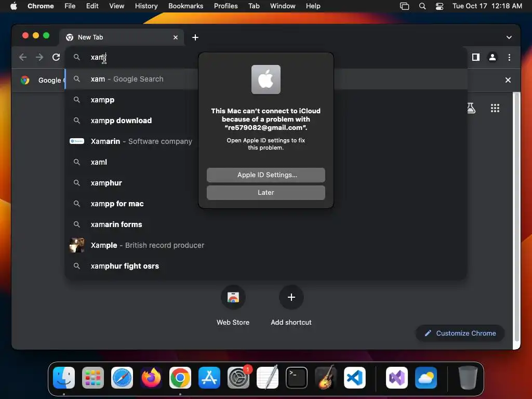Open App Store from the Dock

click(209, 378)
